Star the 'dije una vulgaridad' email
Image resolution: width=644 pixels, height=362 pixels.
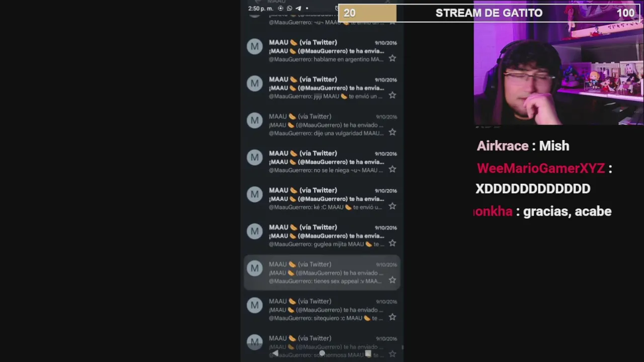392,132
